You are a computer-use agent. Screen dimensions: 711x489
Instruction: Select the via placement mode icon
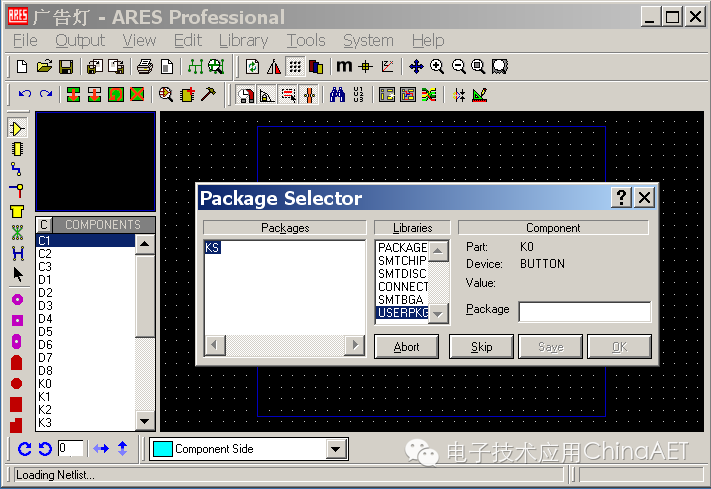pyautogui.click(x=17, y=191)
